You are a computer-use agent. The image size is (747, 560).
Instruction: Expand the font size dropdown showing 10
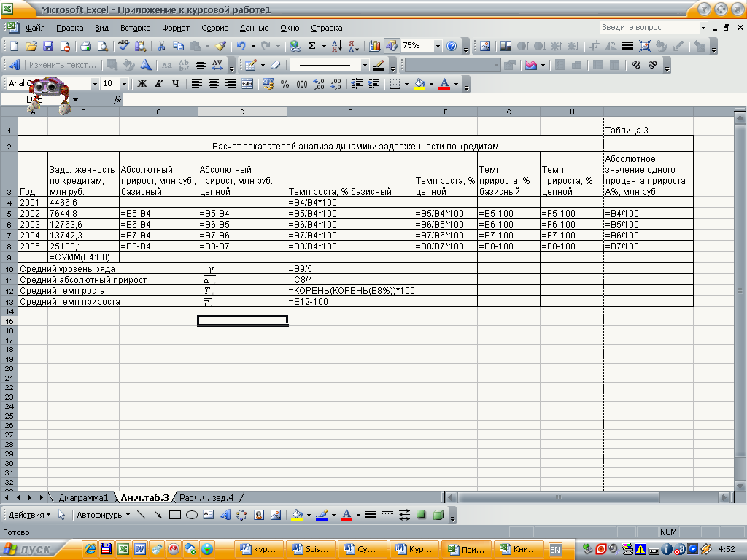[x=124, y=84]
